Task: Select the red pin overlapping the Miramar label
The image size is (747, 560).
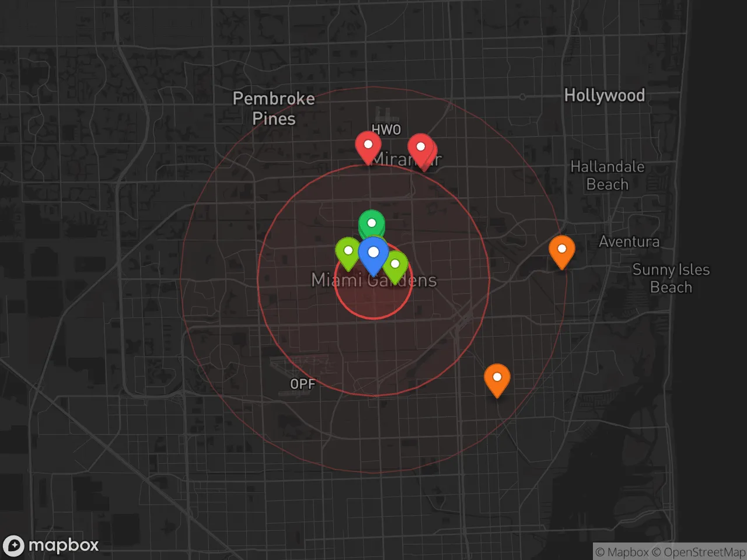Action: point(421,149)
